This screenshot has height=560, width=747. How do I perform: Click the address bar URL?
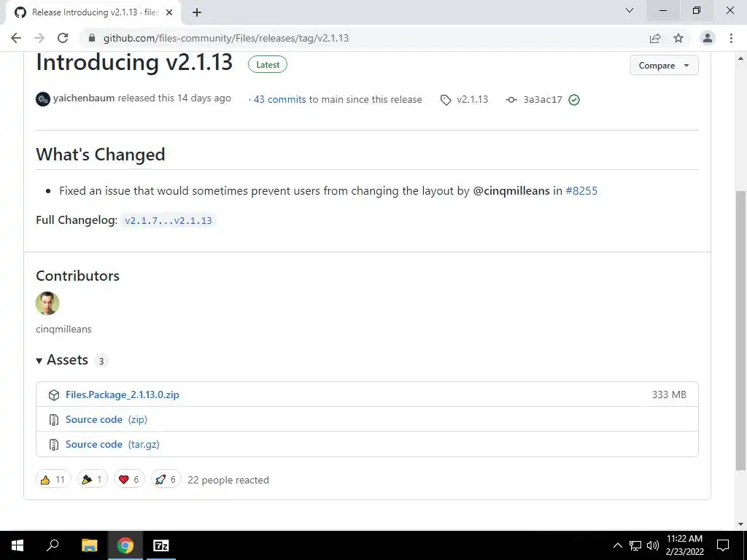pyautogui.click(x=226, y=38)
